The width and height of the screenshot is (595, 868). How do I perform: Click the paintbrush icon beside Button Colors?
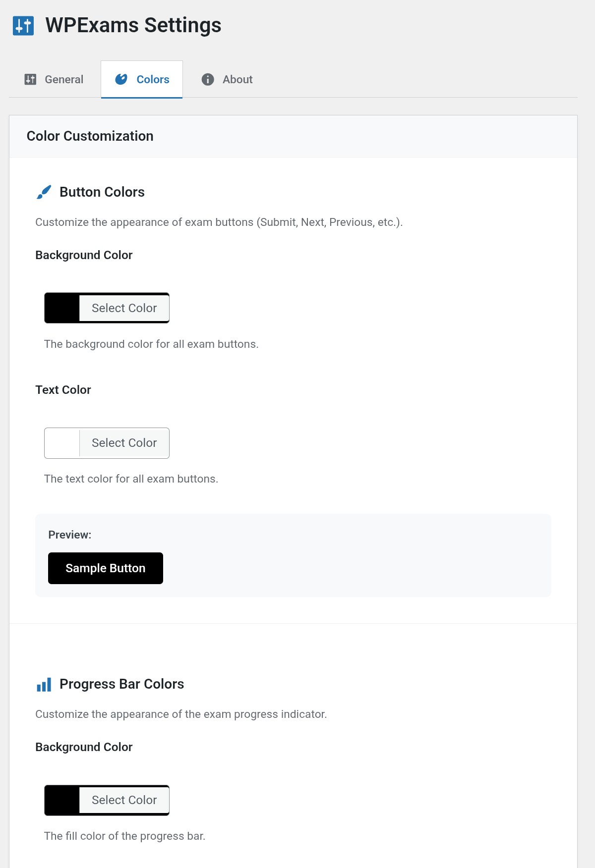(x=44, y=192)
